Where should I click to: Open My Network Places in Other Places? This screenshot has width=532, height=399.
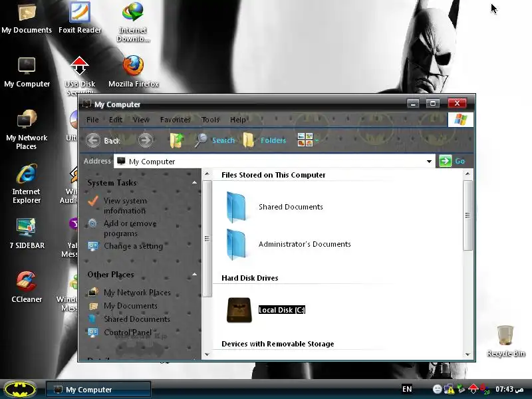pyautogui.click(x=137, y=292)
